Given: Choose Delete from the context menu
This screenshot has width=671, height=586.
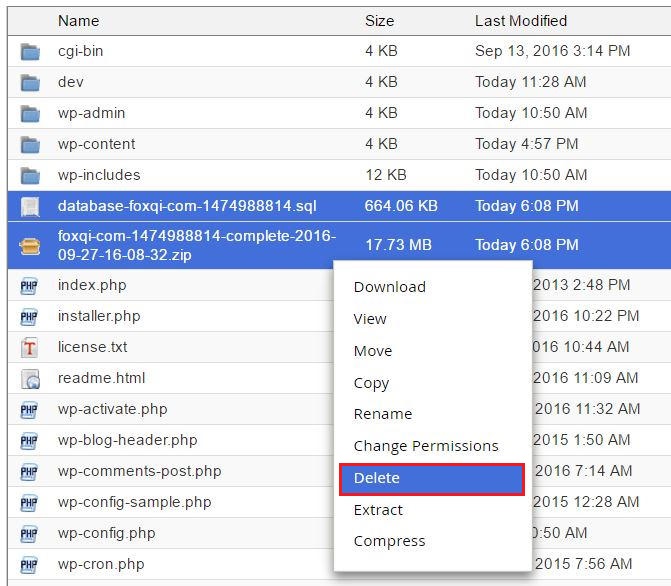Looking at the screenshot, I should click(x=432, y=479).
